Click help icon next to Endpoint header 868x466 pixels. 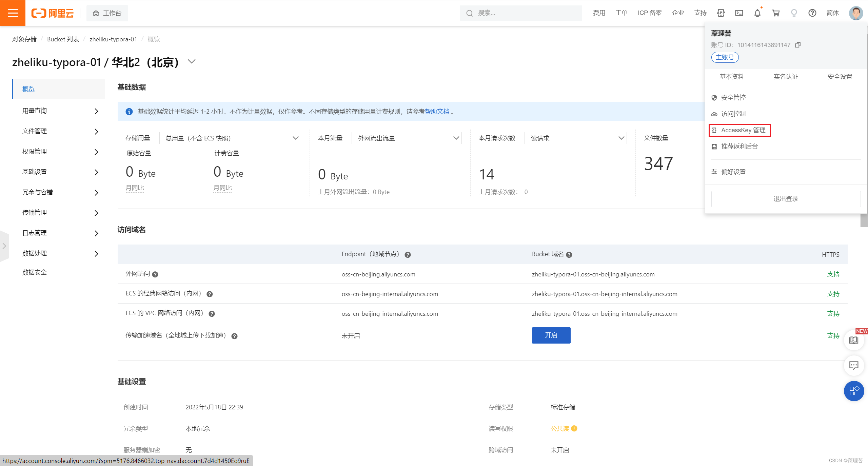click(x=408, y=255)
